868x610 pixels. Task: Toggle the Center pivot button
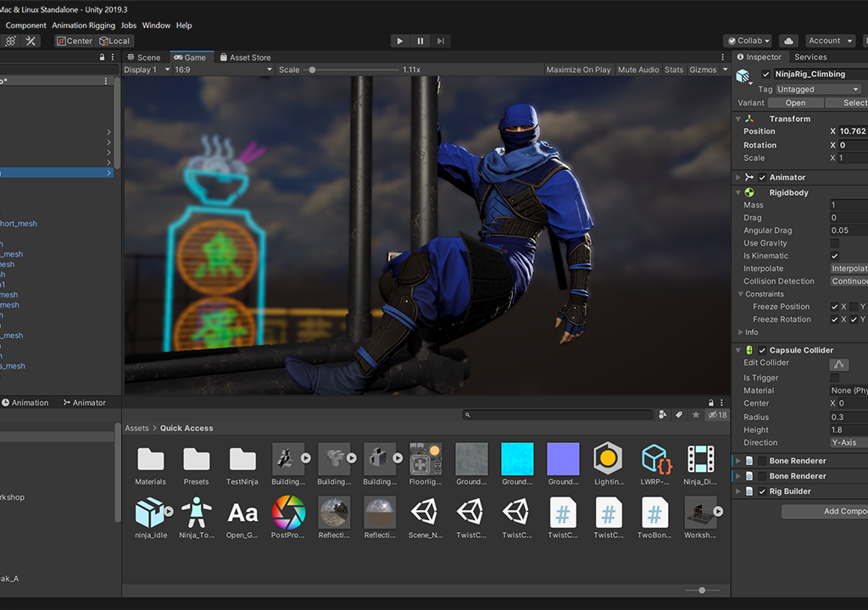pyautogui.click(x=75, y=41)
